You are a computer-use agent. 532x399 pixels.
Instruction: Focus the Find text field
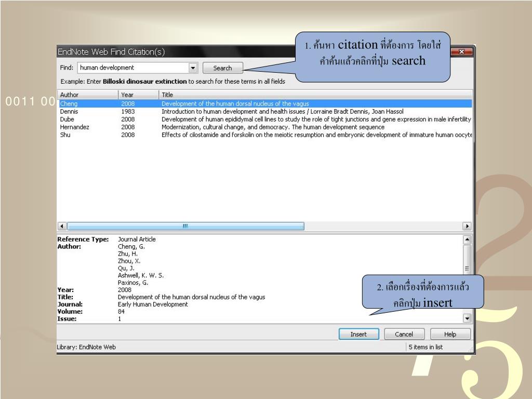click(134, 68)
